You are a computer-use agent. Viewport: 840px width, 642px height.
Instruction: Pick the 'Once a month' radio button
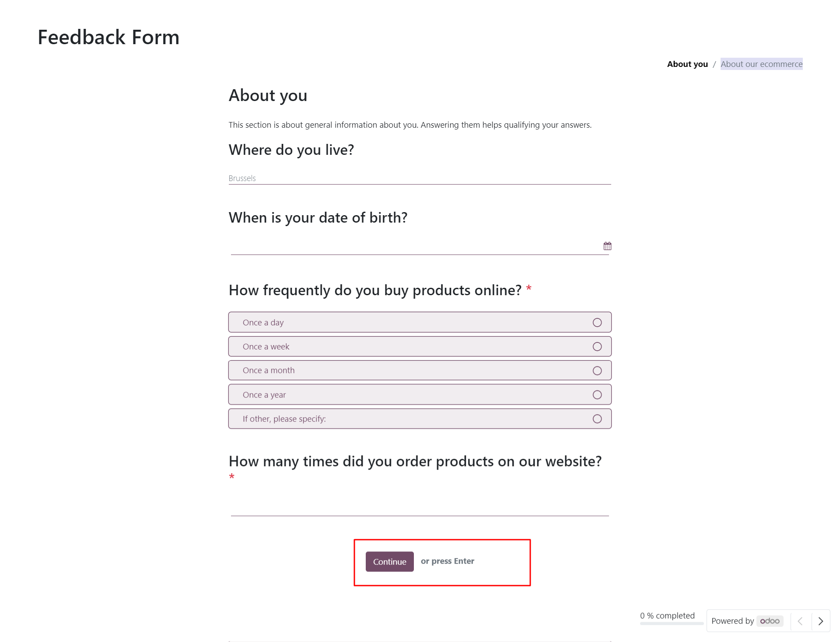(x=420, y=370)
